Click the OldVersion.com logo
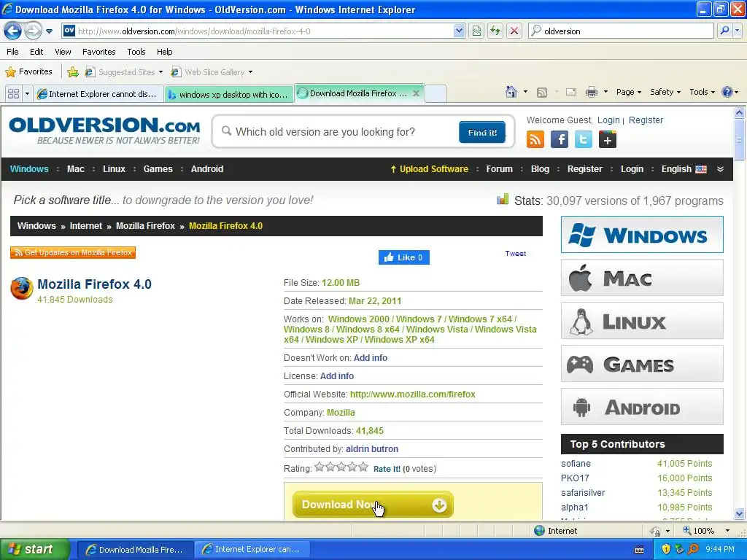 tap(104, 131)
